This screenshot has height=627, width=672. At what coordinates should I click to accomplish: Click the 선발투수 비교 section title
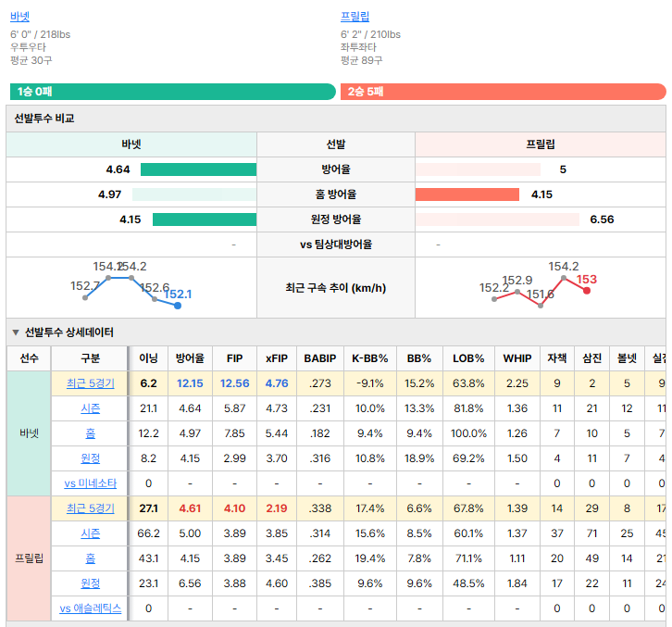tap(44, 119)
